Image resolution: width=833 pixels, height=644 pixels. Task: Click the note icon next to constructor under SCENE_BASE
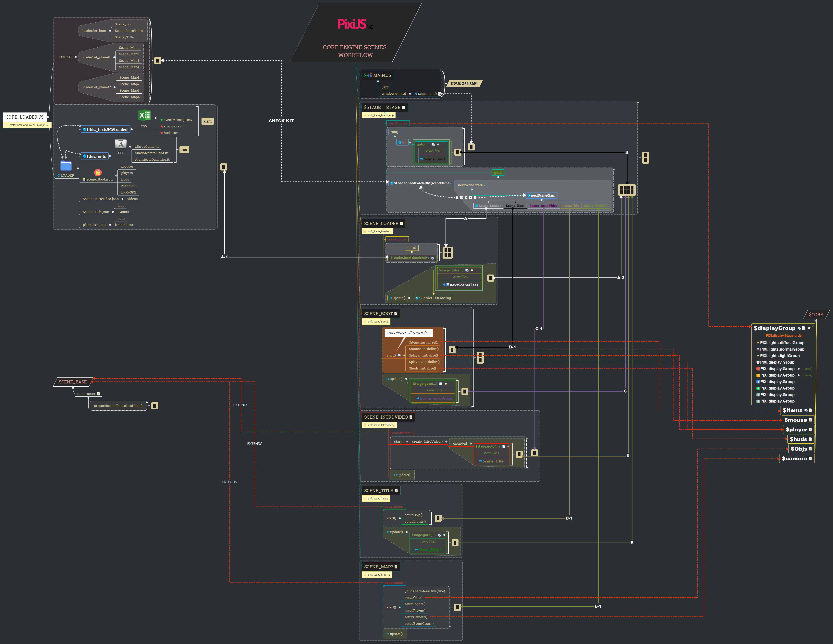(98, 394)
